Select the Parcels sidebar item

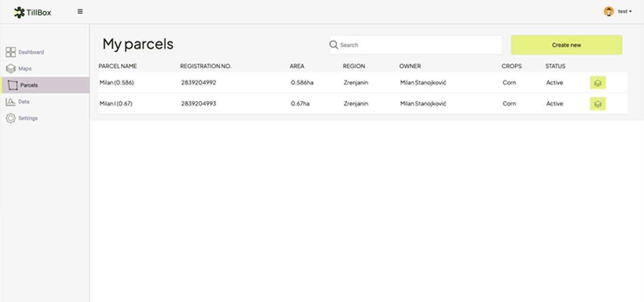(45, 85)
